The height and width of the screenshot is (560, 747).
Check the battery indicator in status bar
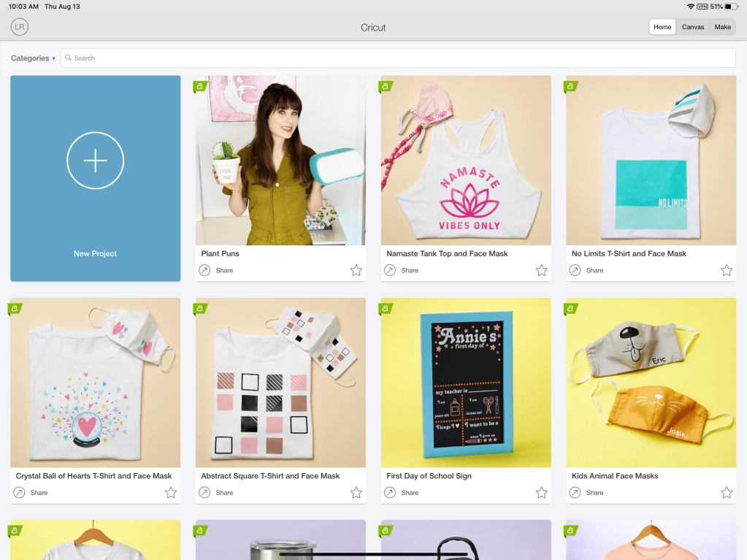730,7
